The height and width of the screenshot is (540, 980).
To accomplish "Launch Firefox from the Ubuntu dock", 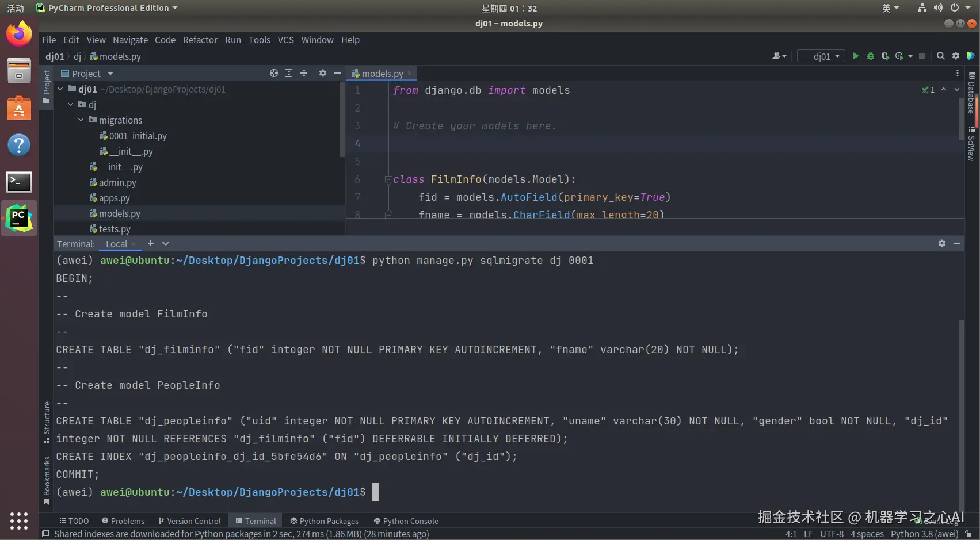I will (x=19, y=35).
